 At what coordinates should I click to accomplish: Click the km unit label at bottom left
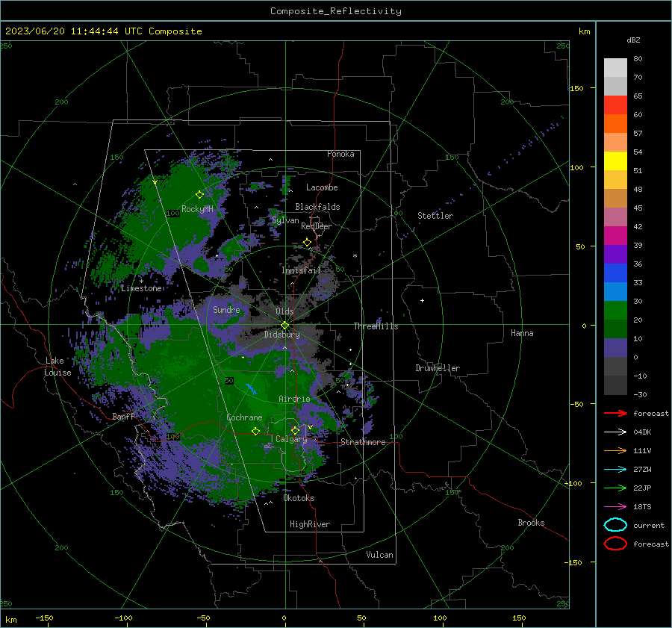(10, 620)
